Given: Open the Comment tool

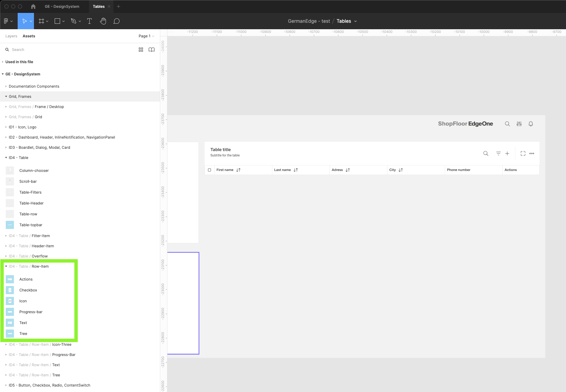Looking at the screenshot, I should pos(116,21).
